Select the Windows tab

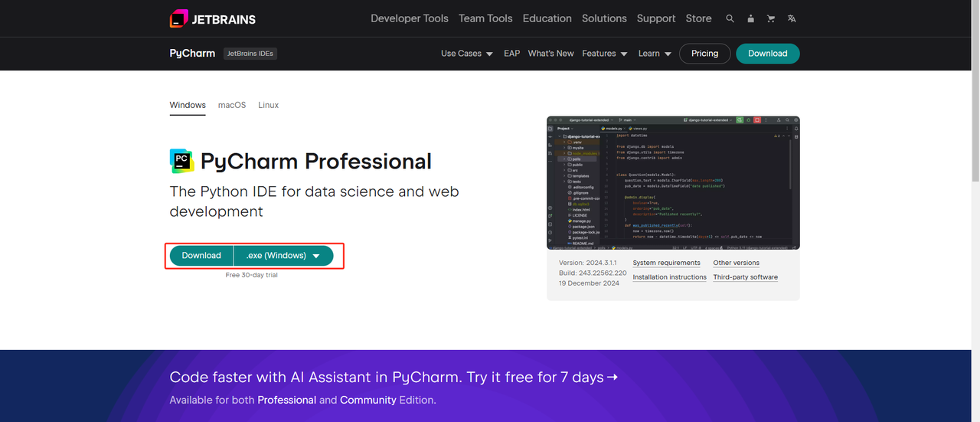click(x=188, y=105)
